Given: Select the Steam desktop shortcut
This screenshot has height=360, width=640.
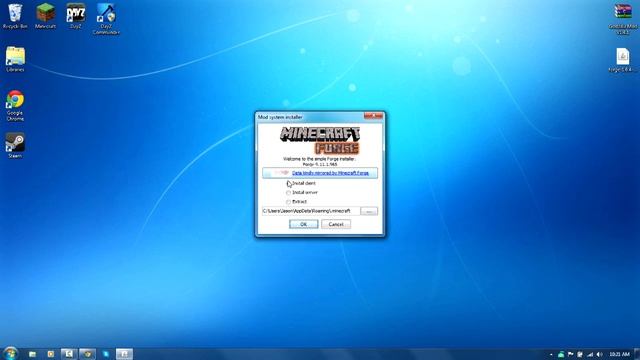Looking at the screenshot, I should pos(15,145).
